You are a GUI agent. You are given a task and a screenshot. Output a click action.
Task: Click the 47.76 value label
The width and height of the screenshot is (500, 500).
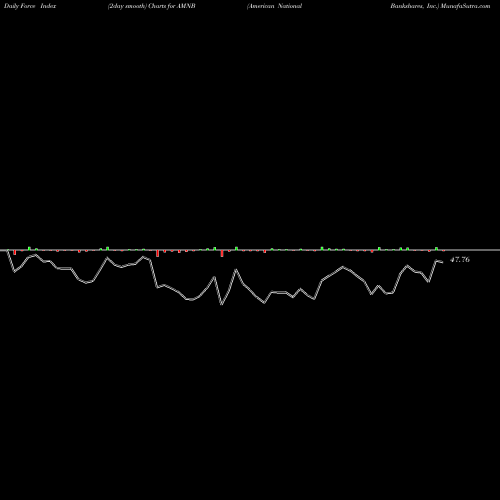pos(460,260)
